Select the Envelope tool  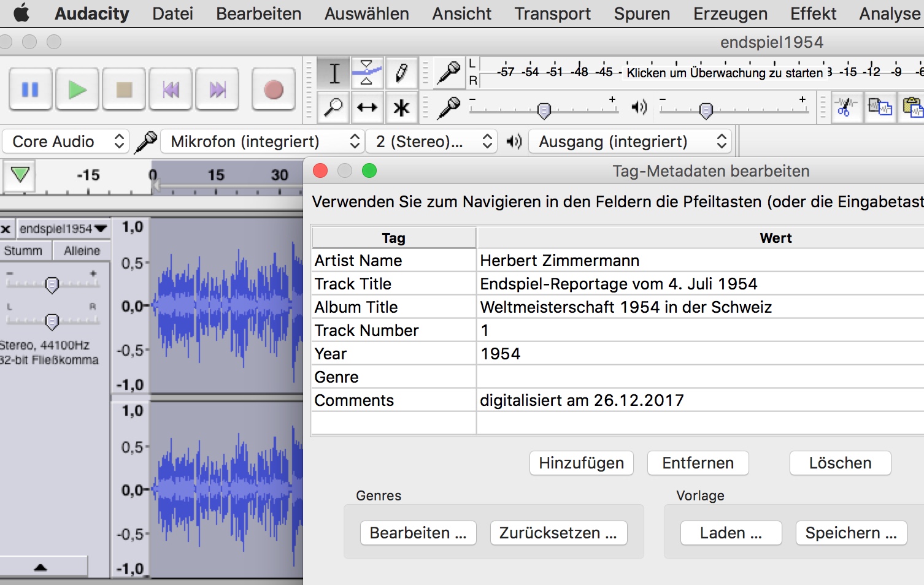coord(367,73)
